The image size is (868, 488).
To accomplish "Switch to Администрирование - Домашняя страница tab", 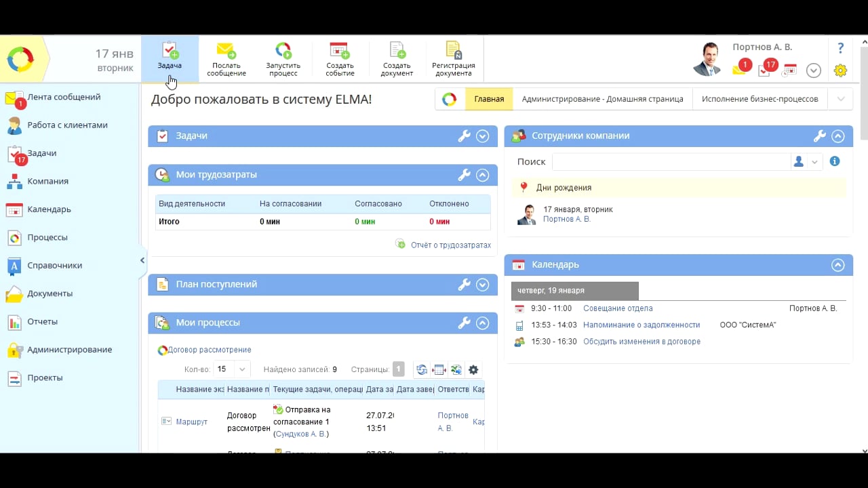I will [603, 99].
